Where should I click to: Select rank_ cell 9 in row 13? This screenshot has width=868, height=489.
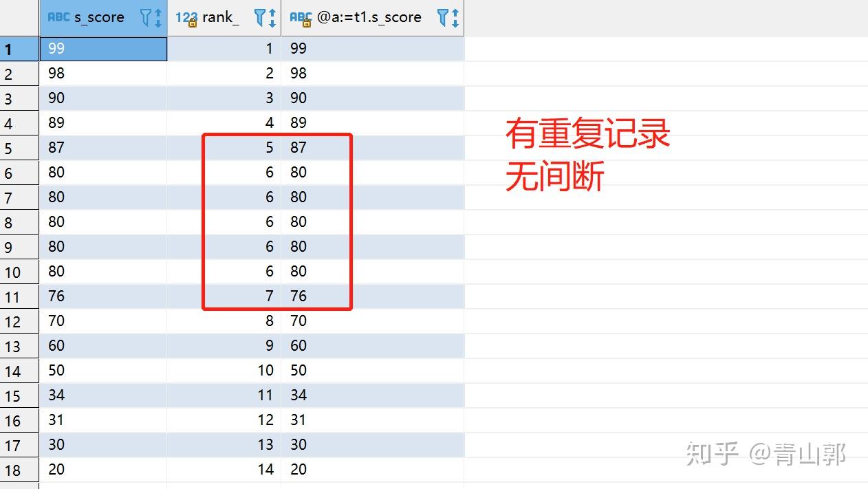[x=224, y=346]
